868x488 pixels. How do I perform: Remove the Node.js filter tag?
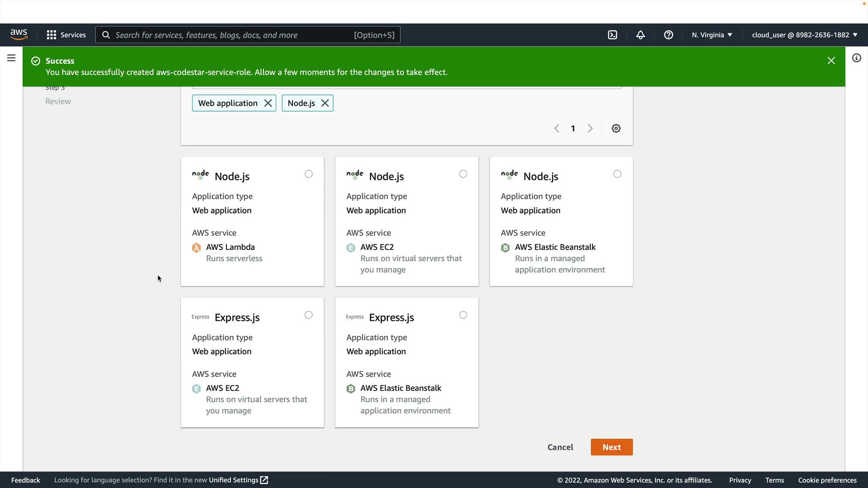(325, 103)
